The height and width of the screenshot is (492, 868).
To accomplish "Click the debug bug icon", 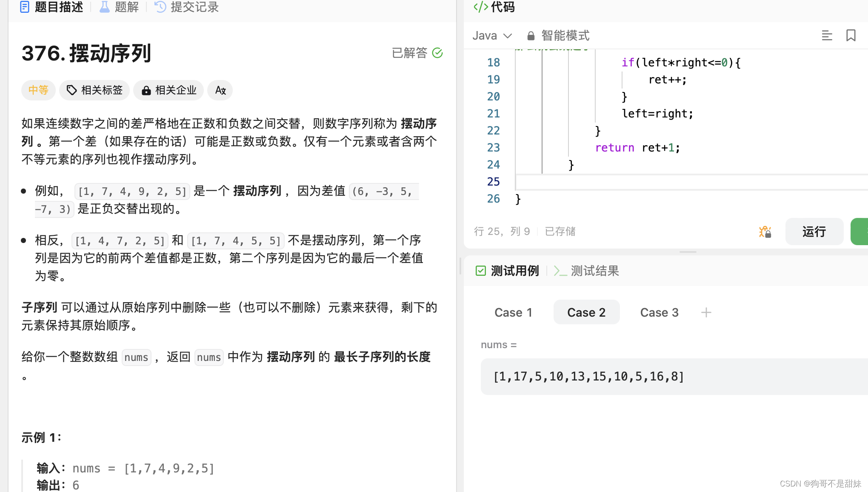I will (765, 232).
